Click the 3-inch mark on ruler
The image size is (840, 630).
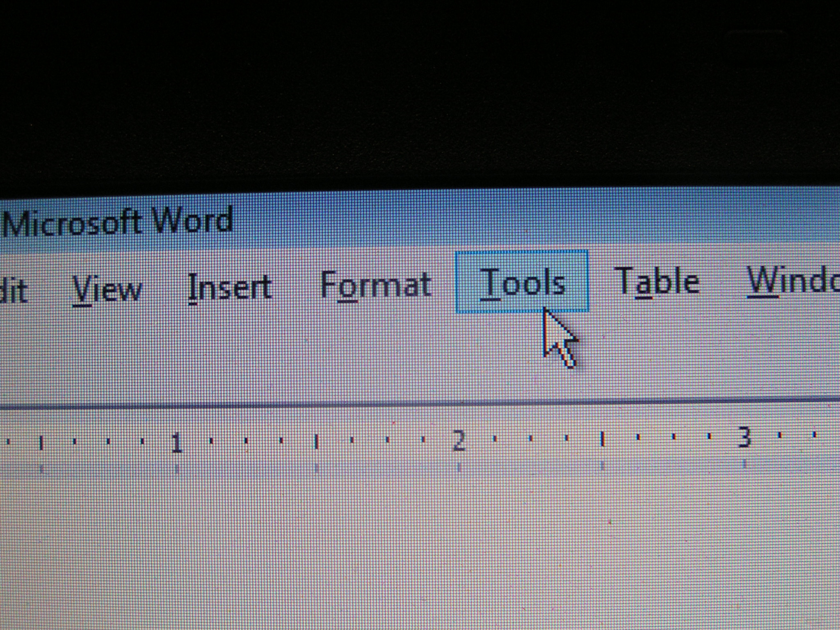[x=744, y=437]
